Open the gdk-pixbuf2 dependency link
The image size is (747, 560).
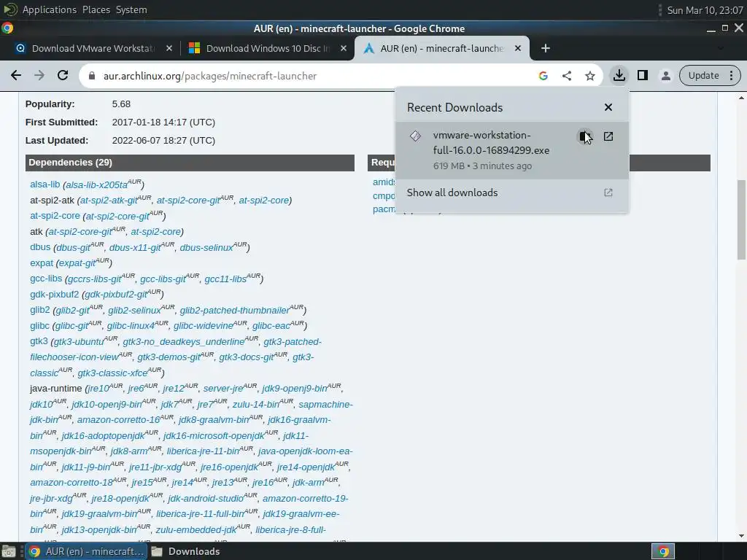point(54,295)
